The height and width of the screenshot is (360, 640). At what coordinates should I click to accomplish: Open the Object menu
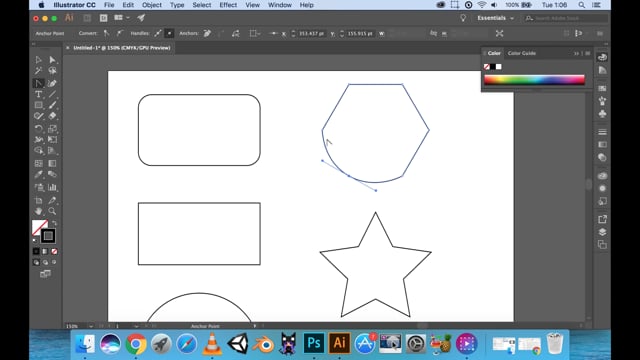pos(152,5)
